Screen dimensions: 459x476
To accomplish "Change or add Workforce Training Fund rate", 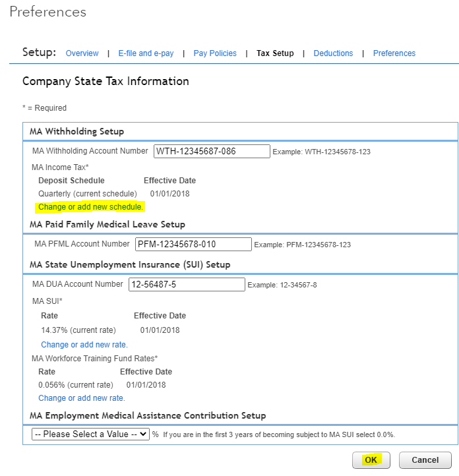I will pyautogui.click(x=82, y=398).
